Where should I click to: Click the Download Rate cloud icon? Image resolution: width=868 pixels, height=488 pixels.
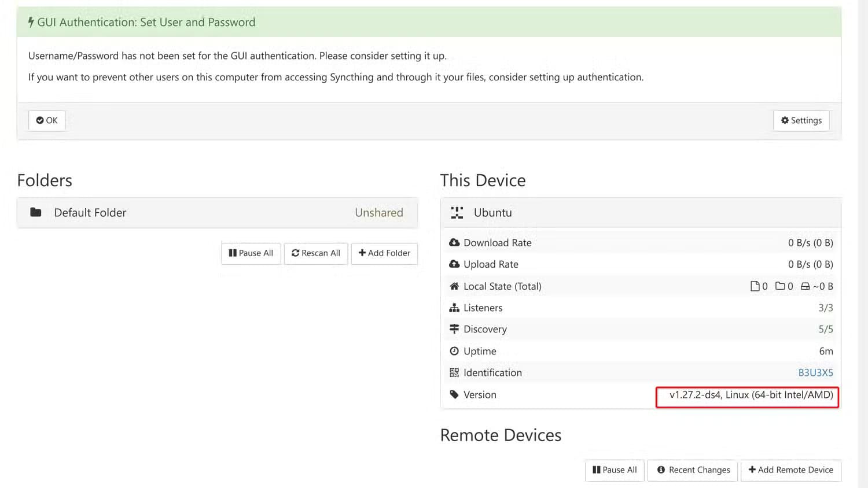click(x=454, y=243)
